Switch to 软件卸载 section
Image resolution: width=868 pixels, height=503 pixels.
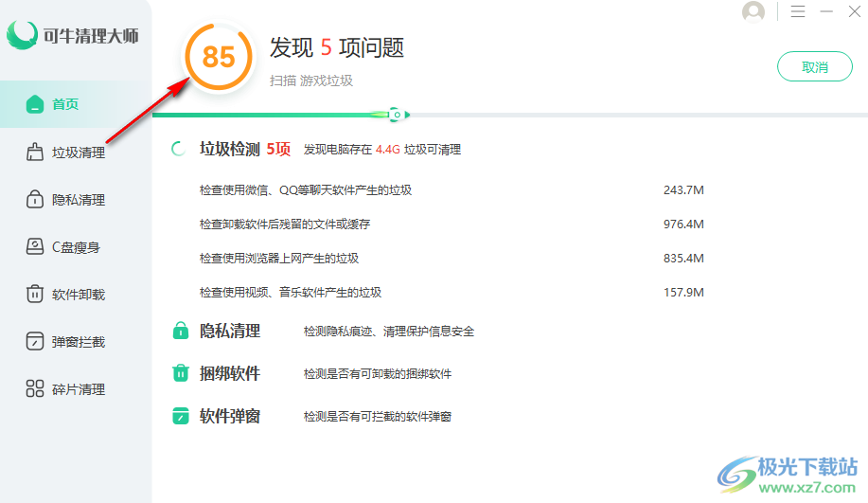78,295
